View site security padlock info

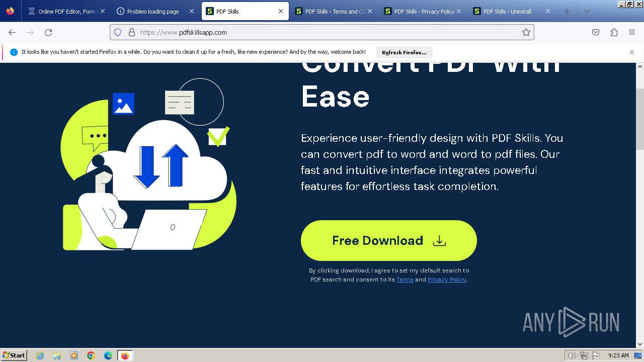132,32
